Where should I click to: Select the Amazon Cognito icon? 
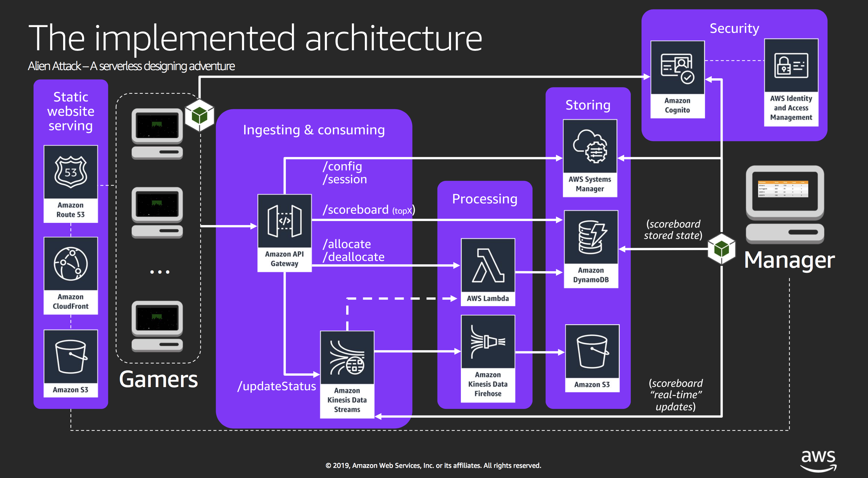pyautogui.click(x=677, y=68)
